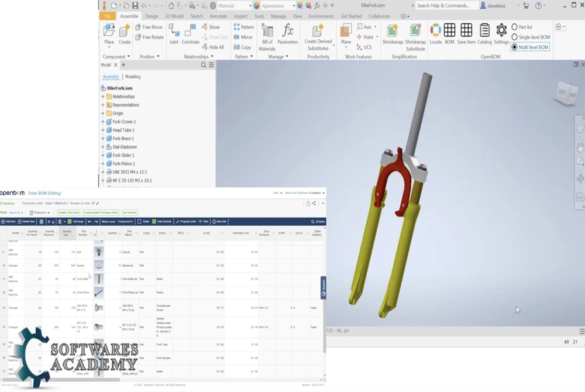Click the undo arrow in OpenBOM toolbar
Image resolution: width=585 pixels, height=392 pixels.
point(90,222)
